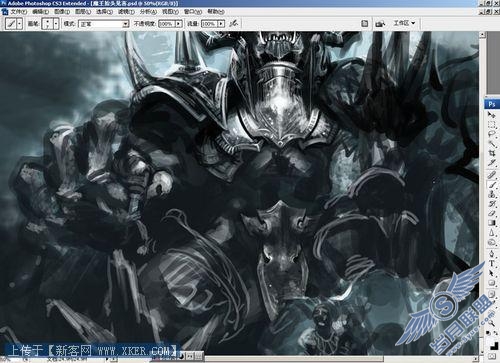Viewport: 500px width, 363px height.
Task: Click the opacity 100% input field
Action: tap(167, 24)
